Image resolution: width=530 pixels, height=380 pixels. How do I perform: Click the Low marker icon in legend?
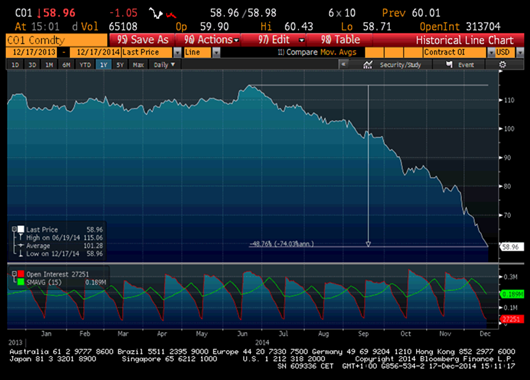coord(20,254)
